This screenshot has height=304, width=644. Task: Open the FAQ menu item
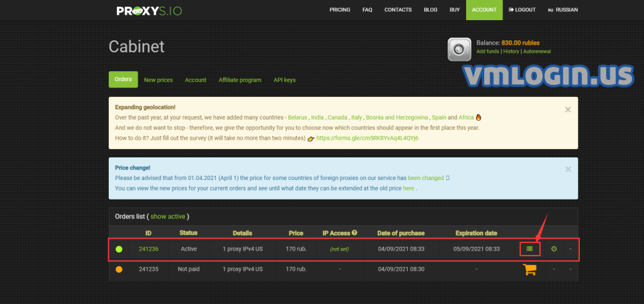367,10
